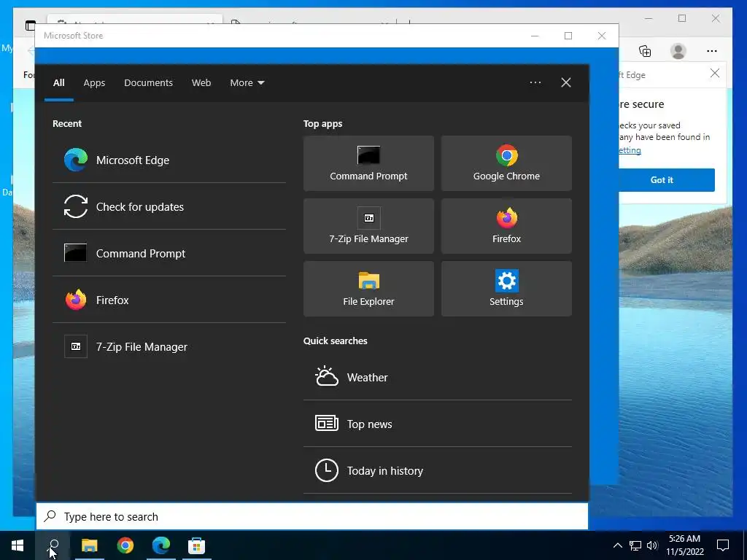Open Settings tile in Top apps

coord(506,289)
